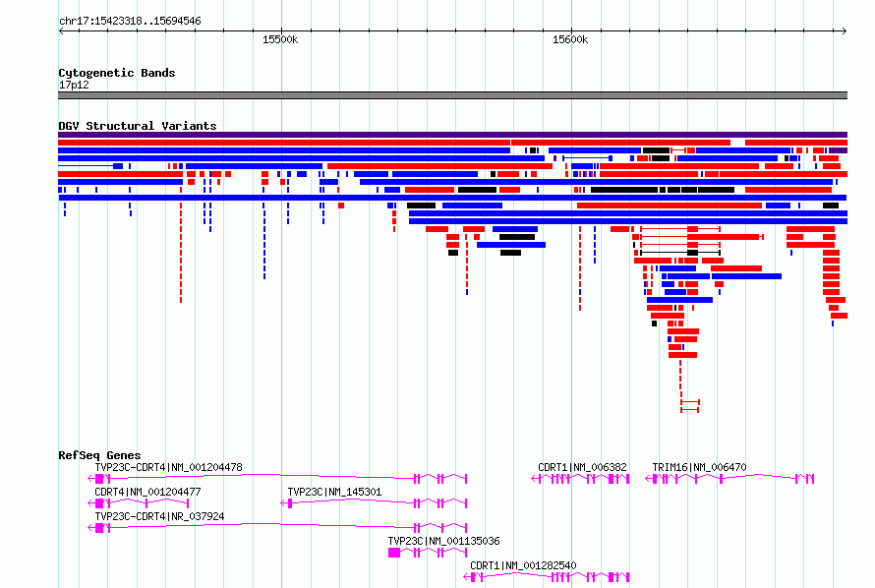Click the left arrowhead of the ruler
This screenshot has height=588, width=875.
61,30
